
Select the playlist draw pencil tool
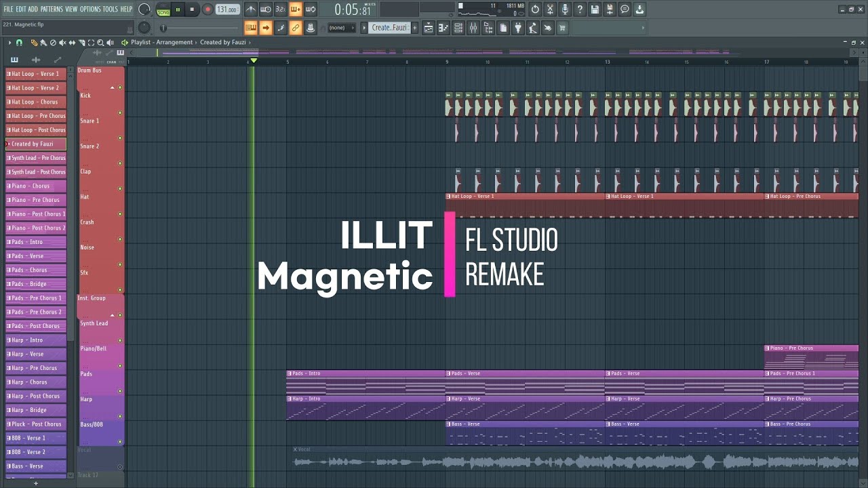[x=34, y=43]
